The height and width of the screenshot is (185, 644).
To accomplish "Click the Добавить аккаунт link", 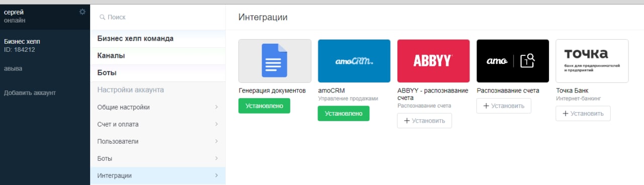I will [30, 93].
